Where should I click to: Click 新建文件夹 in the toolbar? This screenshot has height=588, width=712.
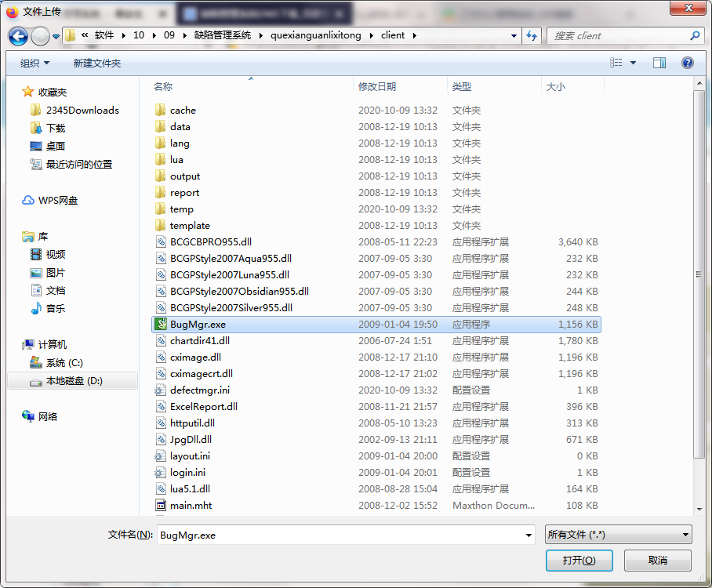click(96, 63)
